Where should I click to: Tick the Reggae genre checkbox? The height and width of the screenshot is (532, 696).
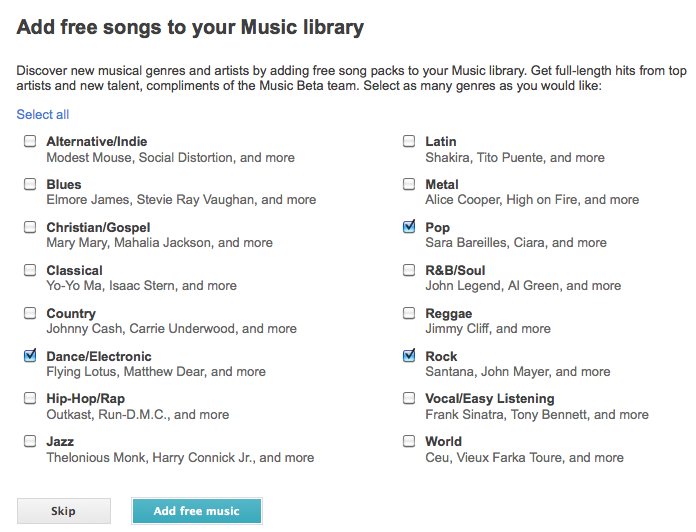pyautogui.click(x=409, y=313)
